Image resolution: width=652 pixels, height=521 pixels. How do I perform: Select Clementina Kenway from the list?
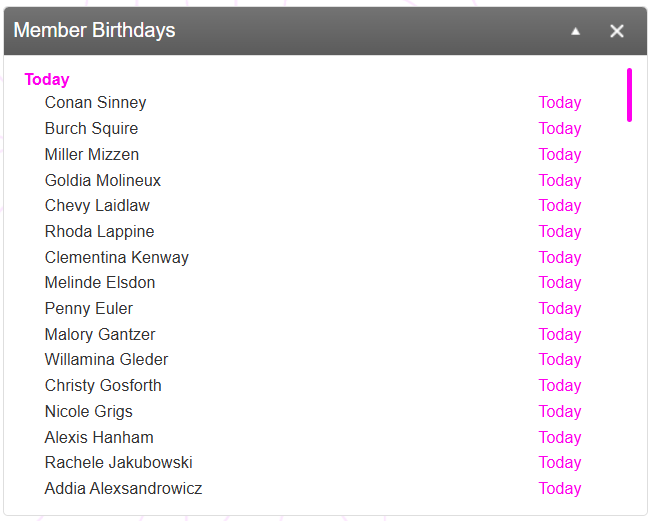point(117,258)
